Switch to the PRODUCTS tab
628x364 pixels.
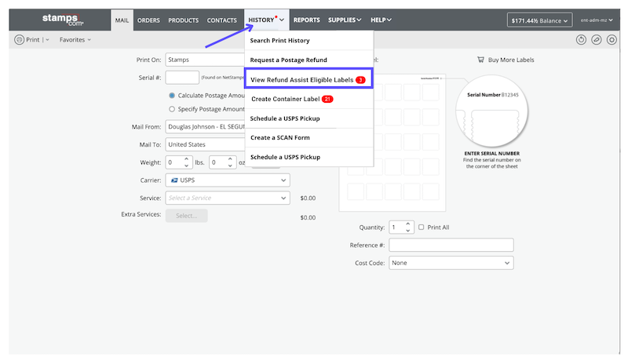point(183,20)
